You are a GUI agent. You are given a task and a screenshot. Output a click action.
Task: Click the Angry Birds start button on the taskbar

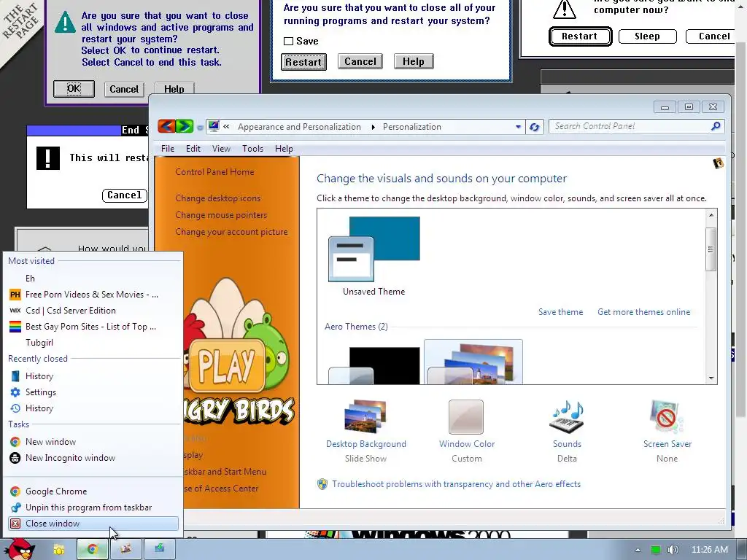click(20, 549)
